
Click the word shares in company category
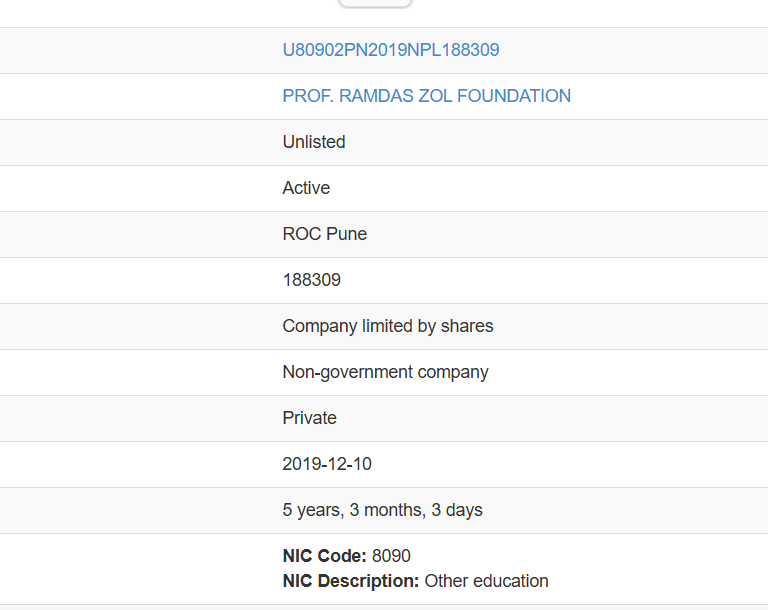pos(467,326)
